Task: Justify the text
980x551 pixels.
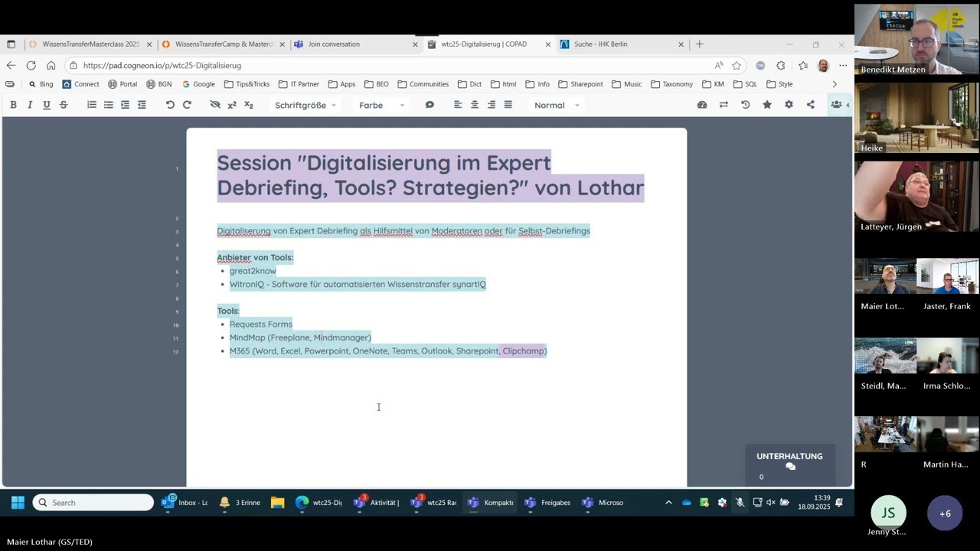Action: [508, 105]
